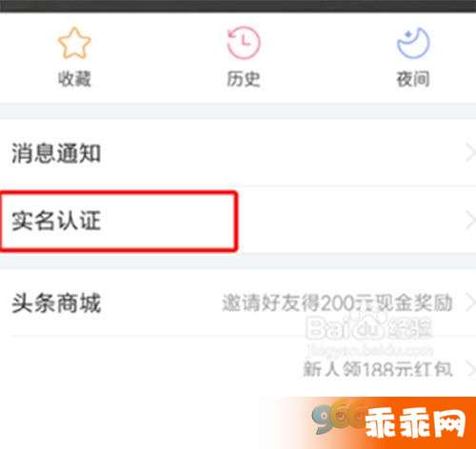Open the 消息通知 notifications row
The image size is (476, 449).
tap(238, 153)
